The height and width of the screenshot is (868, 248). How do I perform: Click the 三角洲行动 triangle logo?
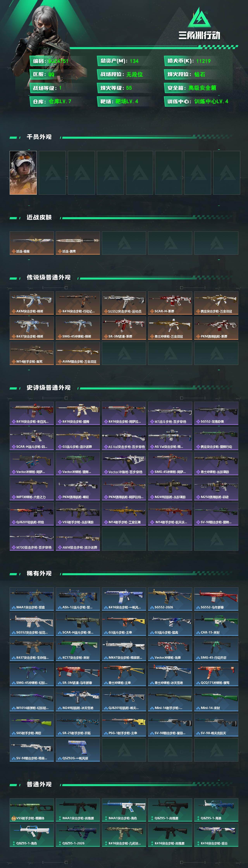click(199, 18)
